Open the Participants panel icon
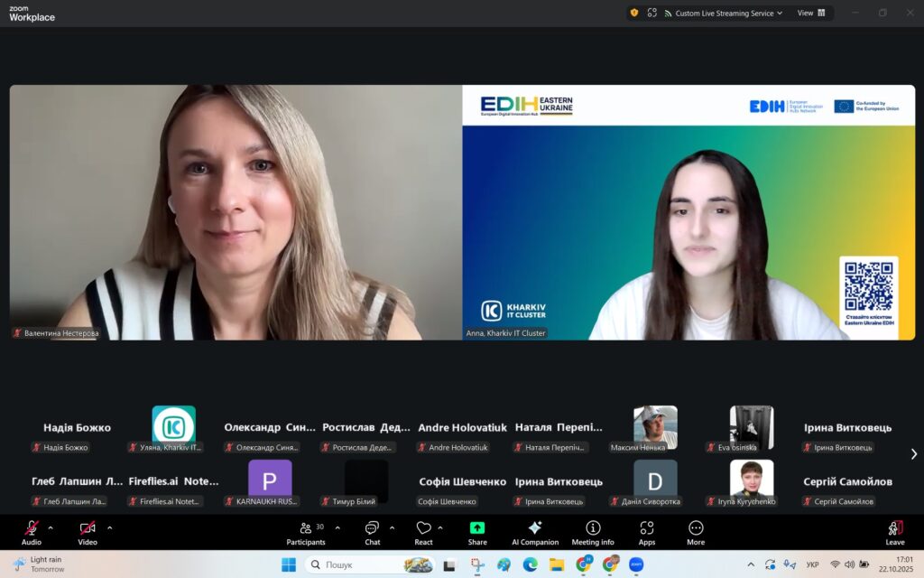The width and height of the screenshot is (924, 578). point(306,528)
